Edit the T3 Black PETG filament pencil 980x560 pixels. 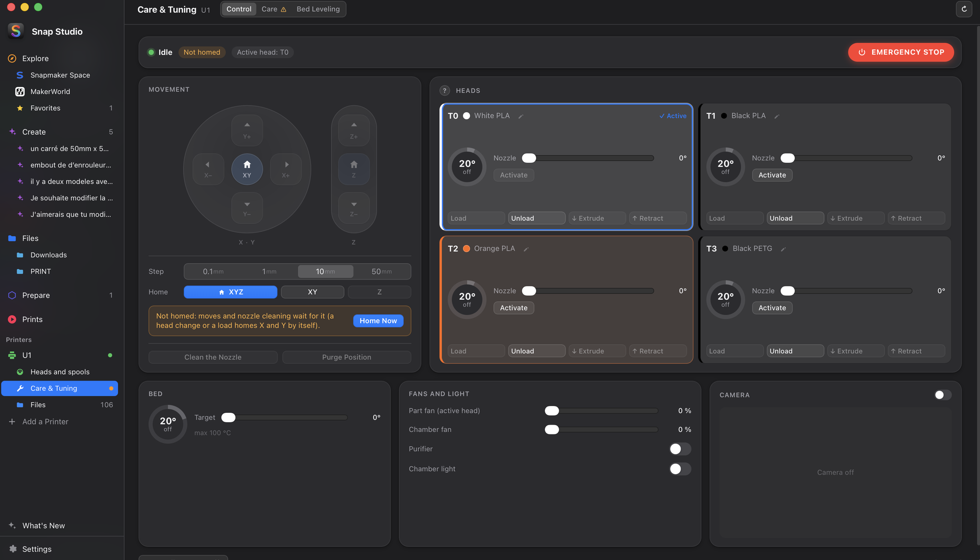[783, 249]
